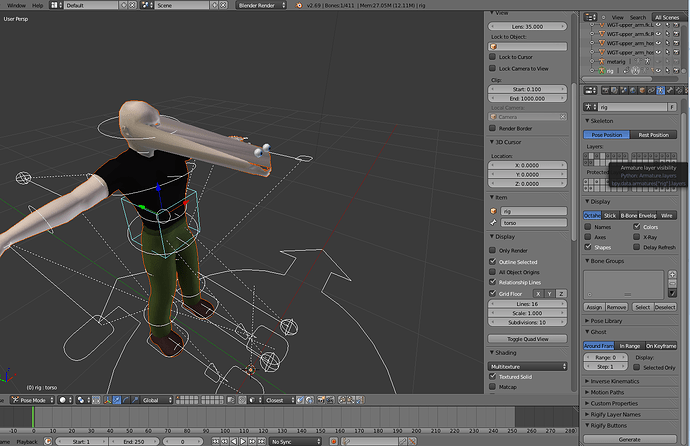Click the Lens 35.000 value field
Screen dimensions: 690x446
[x=527, y=26]
